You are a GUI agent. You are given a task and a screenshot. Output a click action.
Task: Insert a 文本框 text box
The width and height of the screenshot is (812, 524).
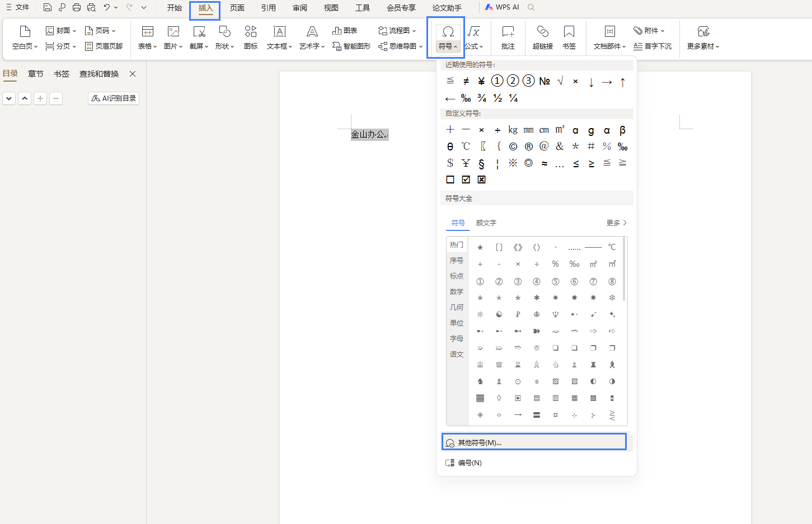coord(279,38)
